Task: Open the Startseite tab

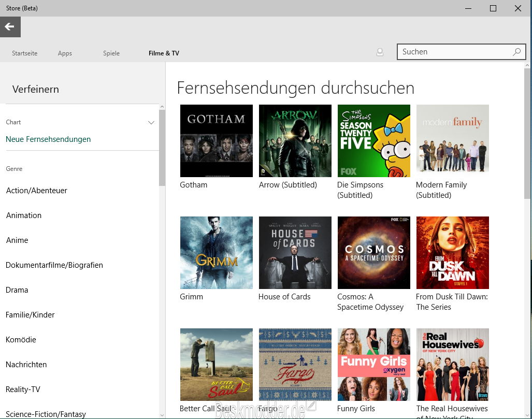Action: [x=25, y=53]
